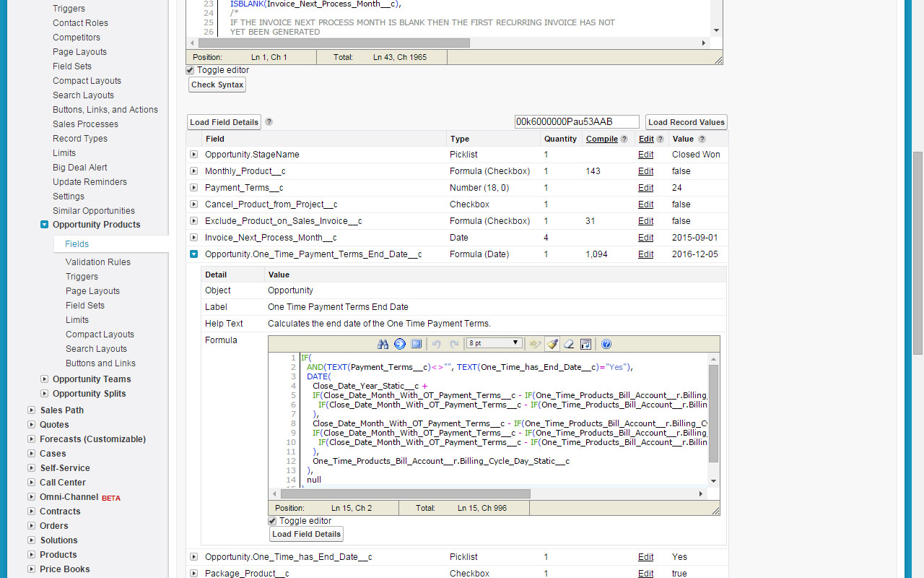This screenshot has width=924, height=578.
Task: Click the fullscreen editor toolbar icon
Action: point(416,344)
